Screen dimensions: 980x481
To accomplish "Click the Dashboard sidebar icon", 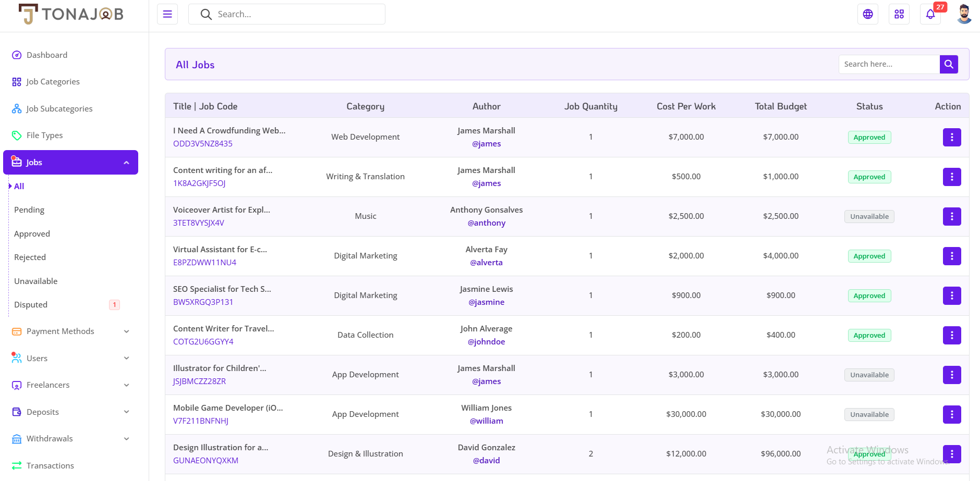I will coord(17,55).
